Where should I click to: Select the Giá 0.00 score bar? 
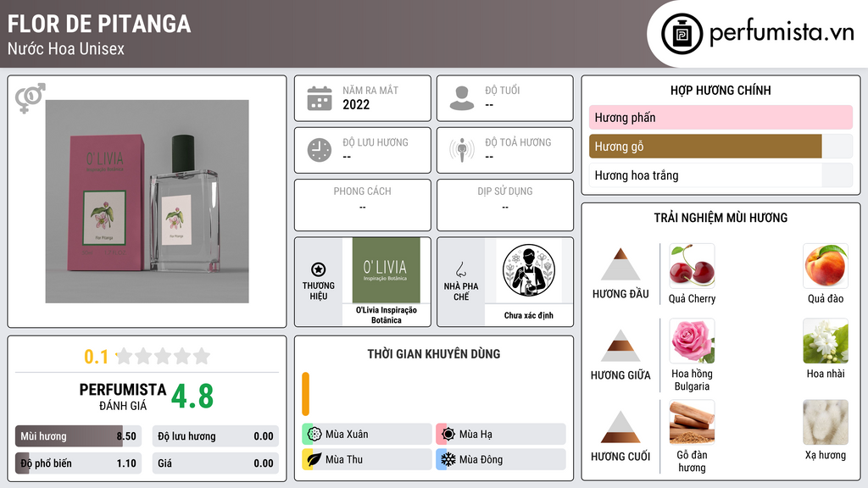(x=215, y=463)
